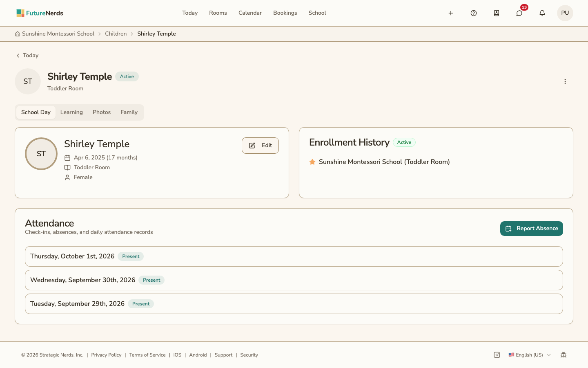588x368 pixels.
Task: Click the large ST avatar beside page title
Action: [28, 81]
